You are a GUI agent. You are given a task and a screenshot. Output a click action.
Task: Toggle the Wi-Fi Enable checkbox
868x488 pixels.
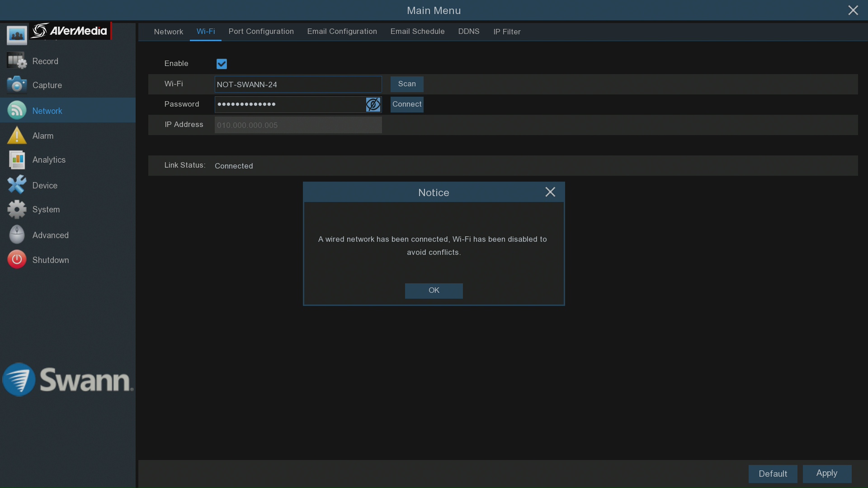click(x=222, y=64)
